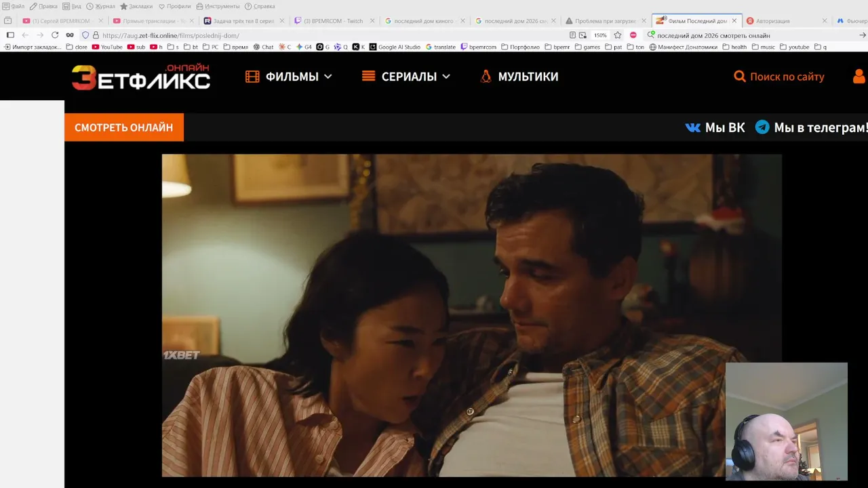Switch to the BPEMRCOM Twitch tab
This screenshot has width=868, height=488.
coord(334,21)
